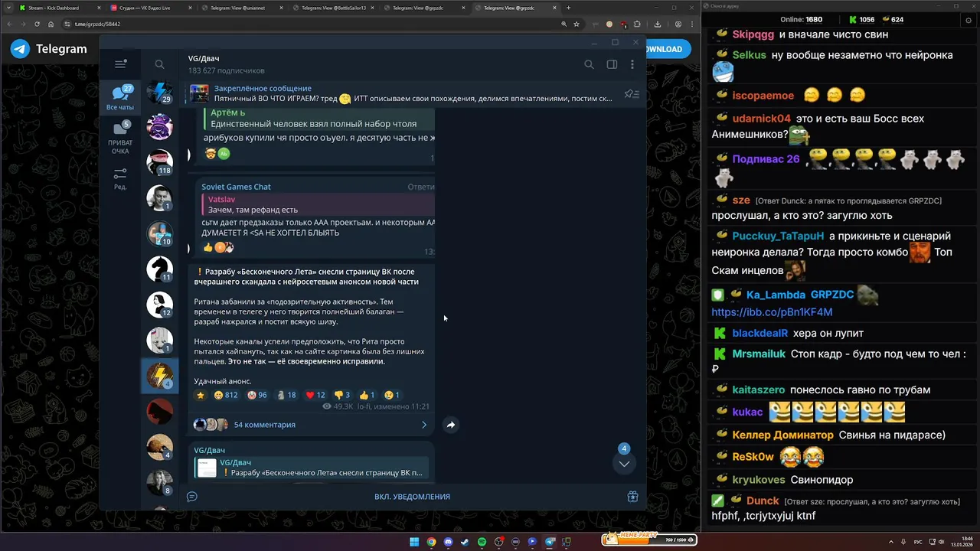The width and height of the screenshot is (980, 551).
Task: Select the lightning avatar chat with 4 unread
Action: click(160, 376)
